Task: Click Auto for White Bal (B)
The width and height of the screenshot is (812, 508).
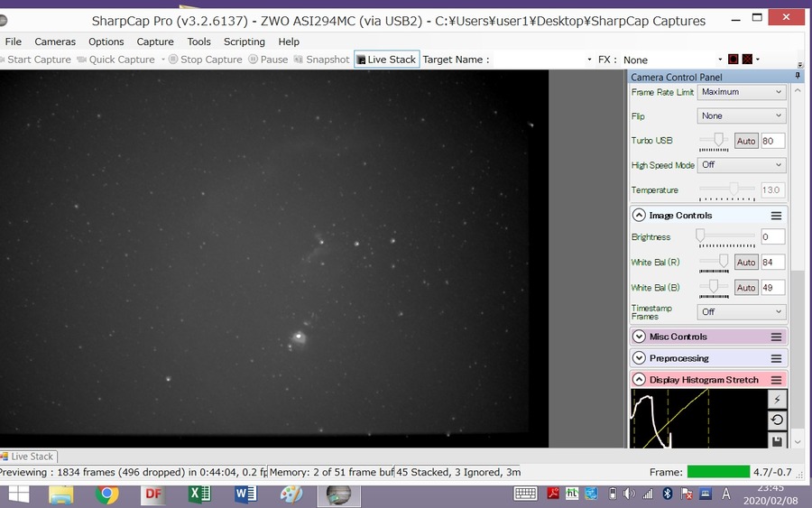Action: (746, 288)
